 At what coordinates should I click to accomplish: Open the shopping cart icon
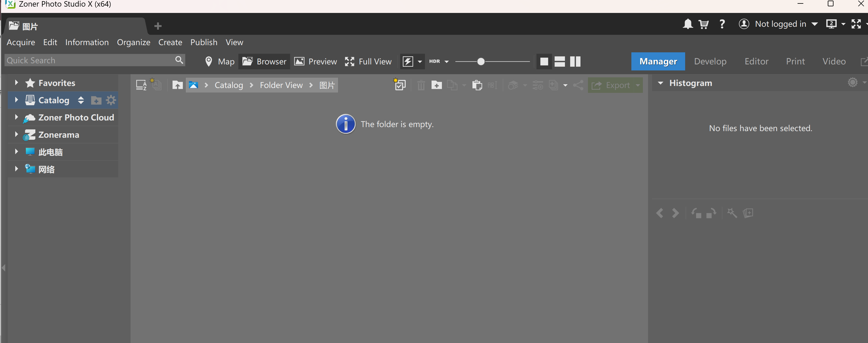coord(703,24)
